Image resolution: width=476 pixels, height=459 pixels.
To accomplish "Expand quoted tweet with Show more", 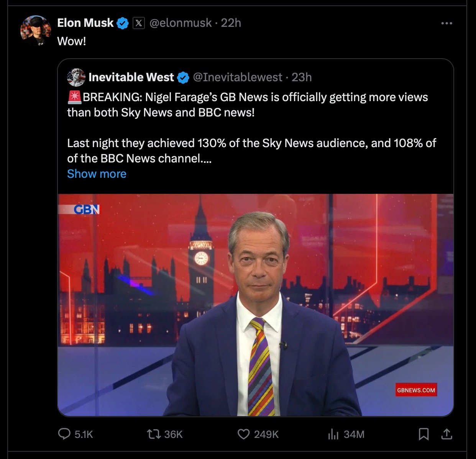I will [97, 174].
